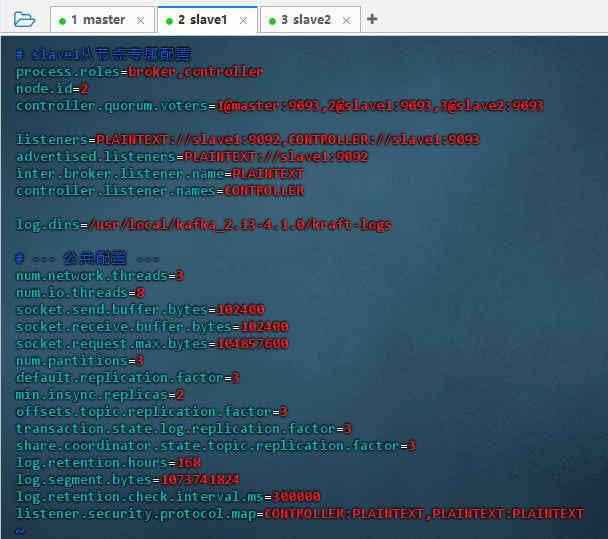The height and width of the screenshot is (539, 608).
Task: Switch to the 1 master tab
Action: click(102, 19)
